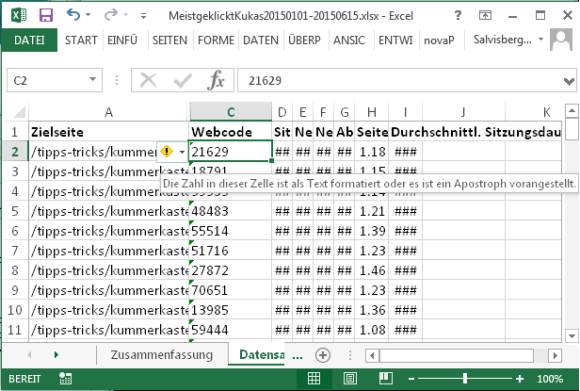Click the redo arrow icon
Image resolution: width=580 pixels, height=391 pixels.
coord(110,15)
